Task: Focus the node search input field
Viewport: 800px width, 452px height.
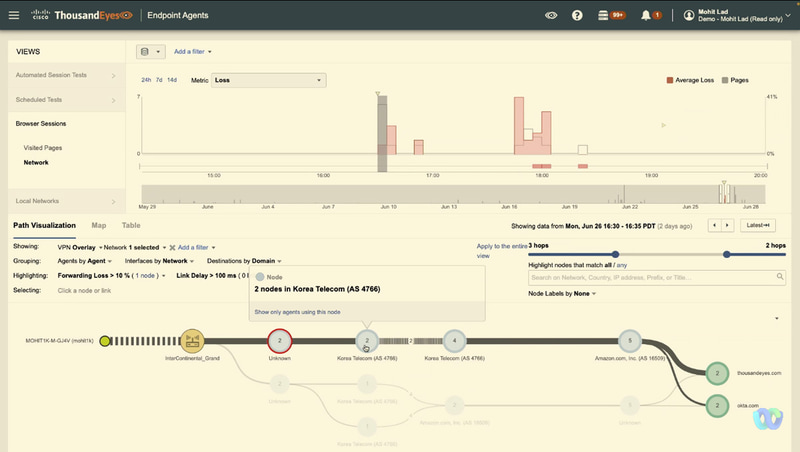Action: 657,278
